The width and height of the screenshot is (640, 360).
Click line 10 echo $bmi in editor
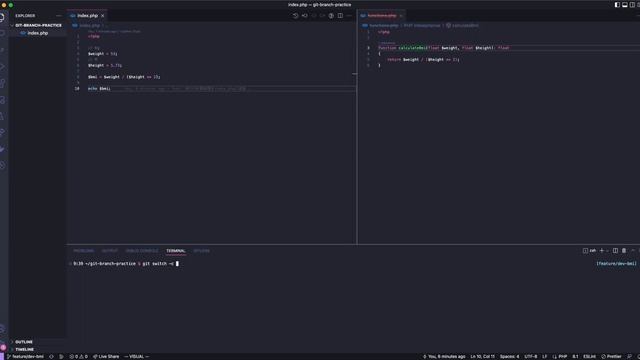[x=99, y=89]
